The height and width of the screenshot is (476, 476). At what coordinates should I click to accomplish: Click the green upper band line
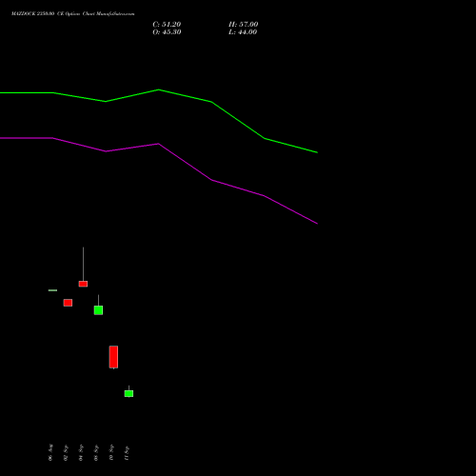click(159, 90)
